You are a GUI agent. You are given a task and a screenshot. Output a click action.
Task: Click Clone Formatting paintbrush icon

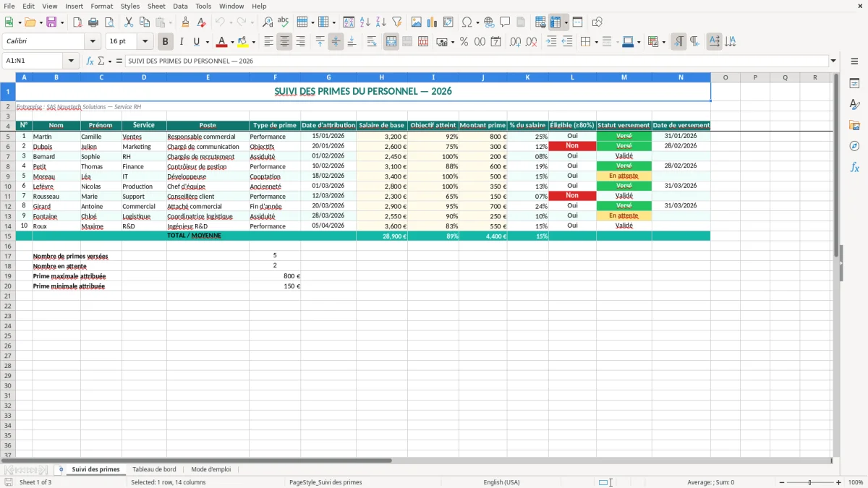point(186,22)
